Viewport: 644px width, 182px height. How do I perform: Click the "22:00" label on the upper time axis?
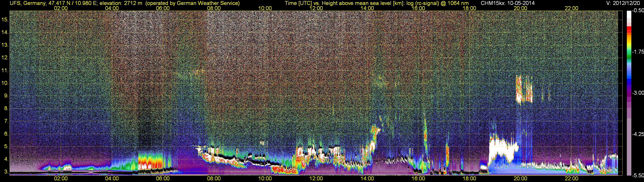point(571,8)
